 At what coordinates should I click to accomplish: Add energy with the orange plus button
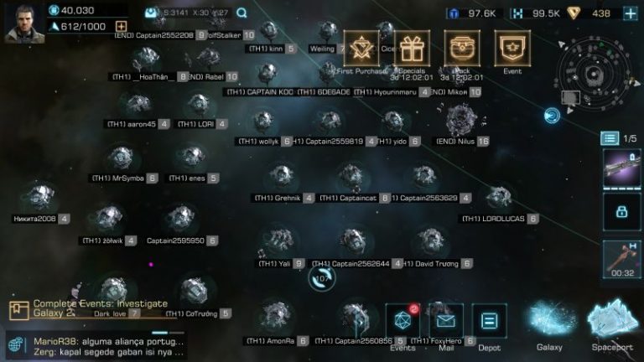[121, 27]
